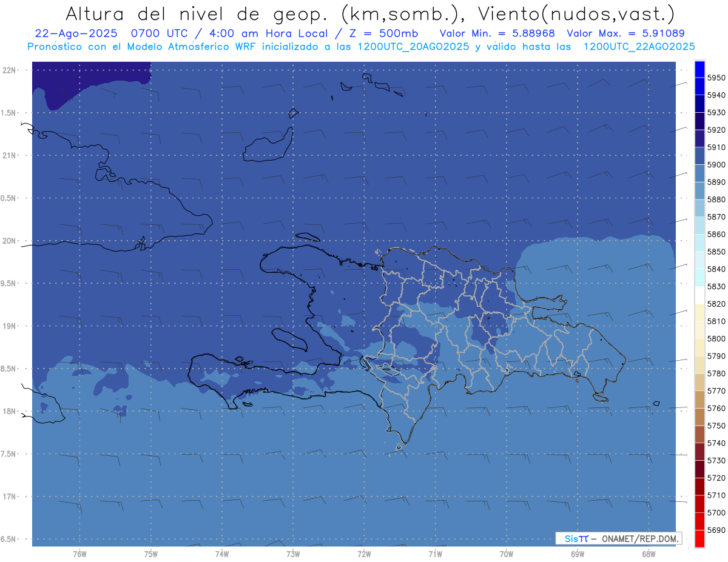Pick the white swatch between 5820 and 5830

[x=699, y=295]
